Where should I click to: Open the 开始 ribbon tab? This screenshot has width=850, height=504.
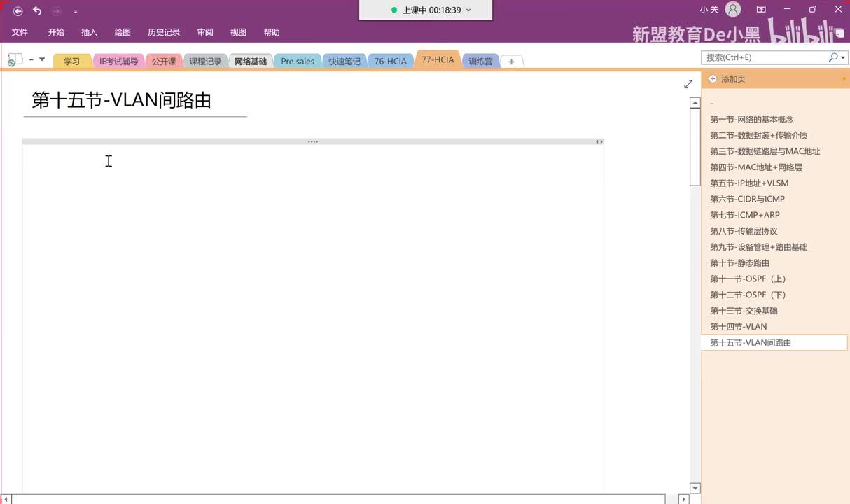pos(56,32)
